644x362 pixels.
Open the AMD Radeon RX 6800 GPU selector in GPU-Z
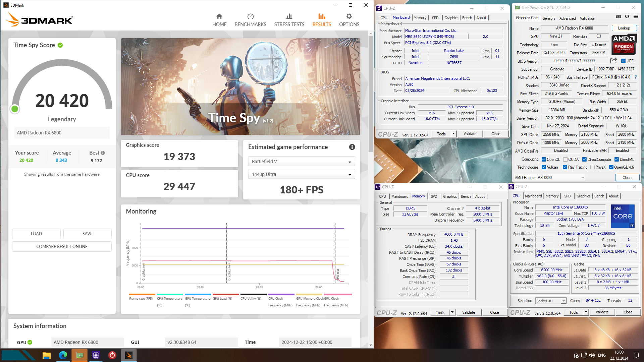(x=549, y=178)
